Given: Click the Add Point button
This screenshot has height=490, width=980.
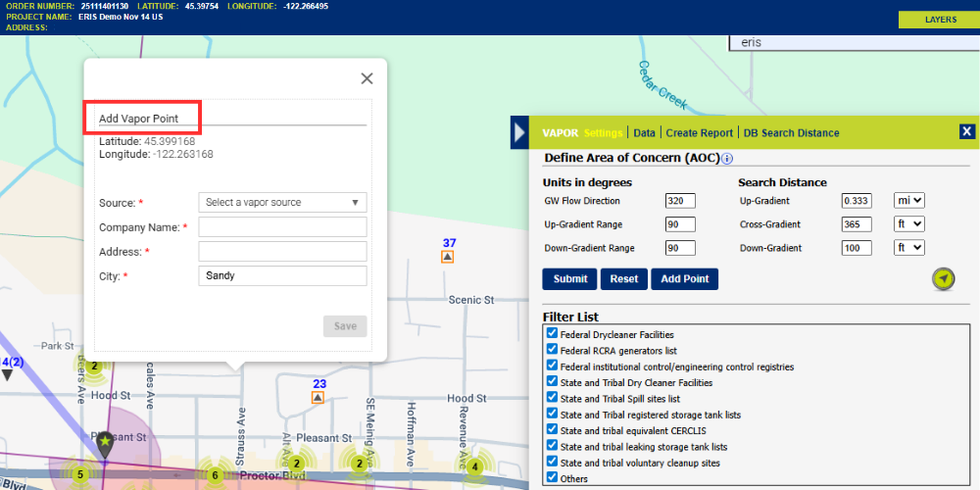Looking at the screenshot, I should coord(685,279).
